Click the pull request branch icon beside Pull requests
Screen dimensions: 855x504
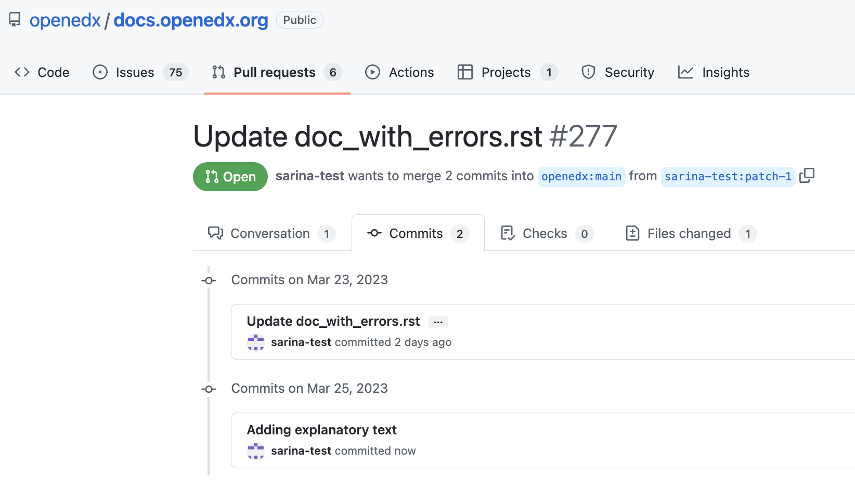click(x=218, y=72)
